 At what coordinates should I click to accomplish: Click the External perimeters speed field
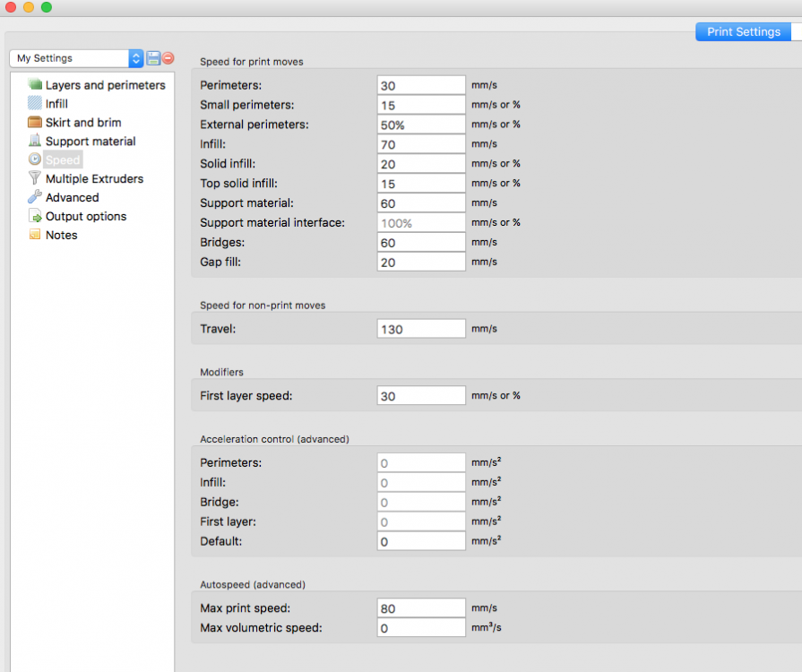[421, 125]
